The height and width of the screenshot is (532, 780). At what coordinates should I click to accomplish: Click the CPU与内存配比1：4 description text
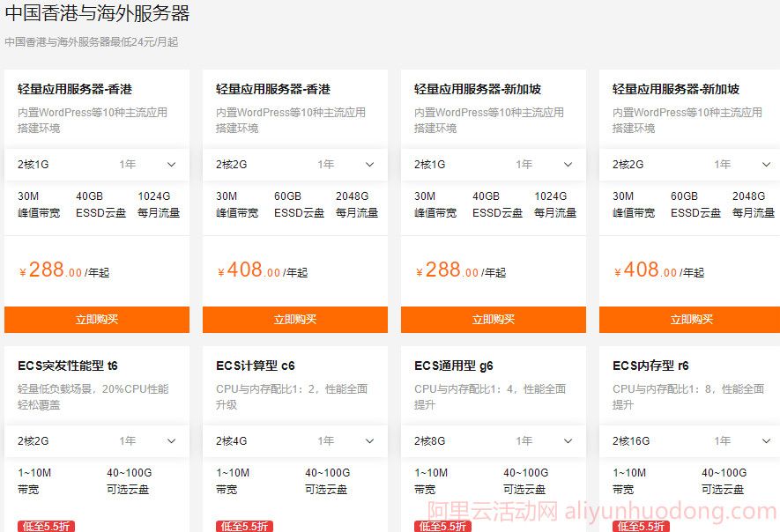click(x=490, y=396)
